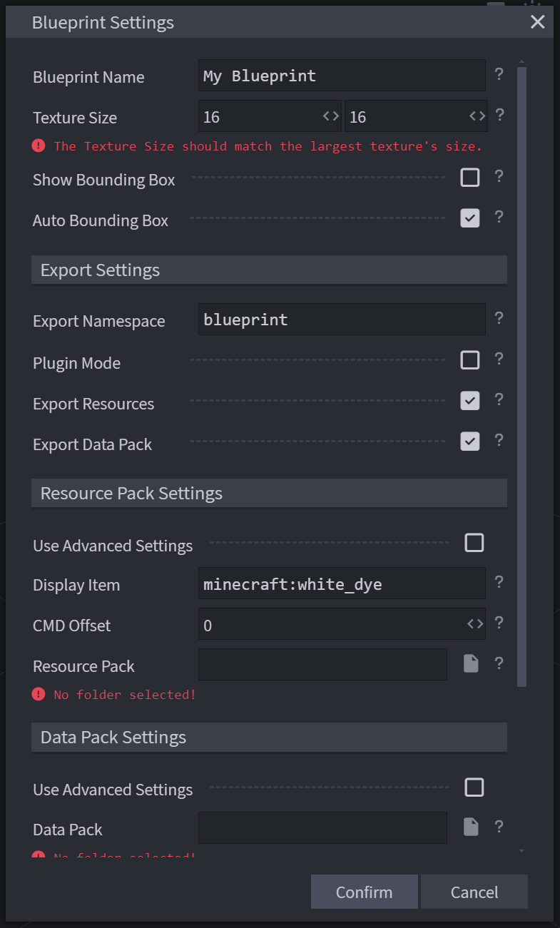Click the Export Data Pack label

click(92, 444)
